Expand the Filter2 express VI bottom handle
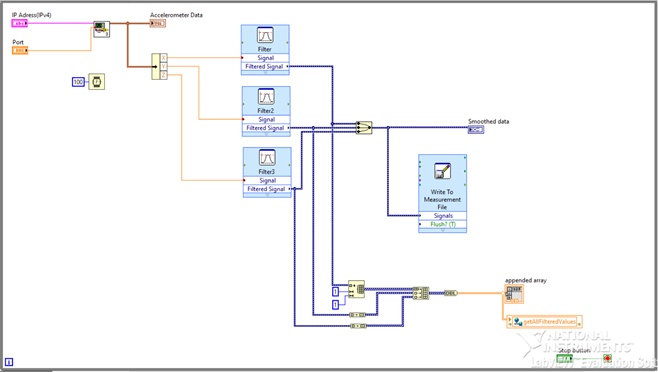Image resolution: width=658 pixels, height=372 pixels. 266,134
